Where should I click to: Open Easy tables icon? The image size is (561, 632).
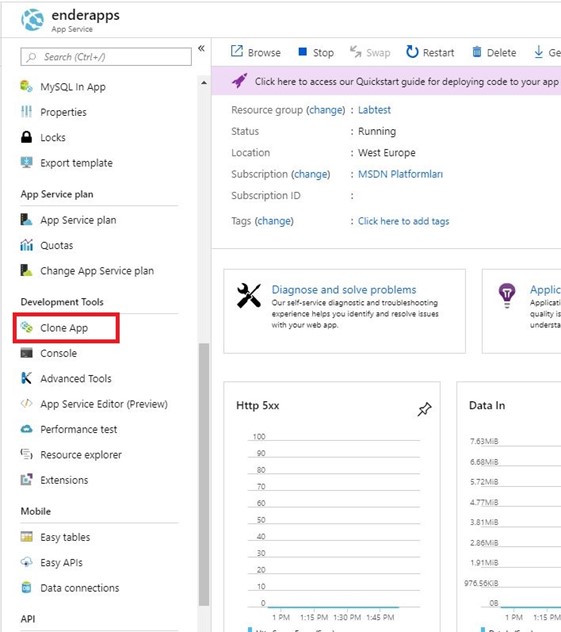27,537
